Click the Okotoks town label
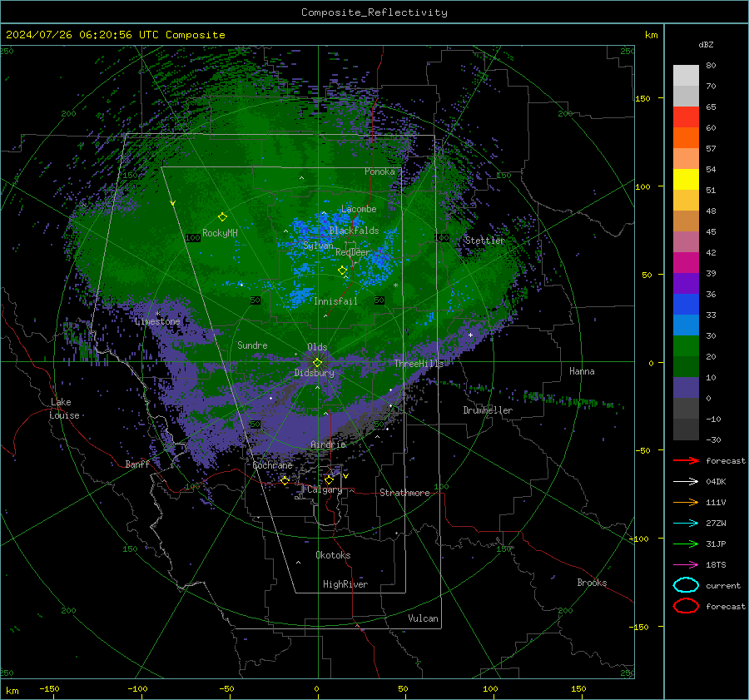This screenshot has width=749, height=700. coord(333,555)
